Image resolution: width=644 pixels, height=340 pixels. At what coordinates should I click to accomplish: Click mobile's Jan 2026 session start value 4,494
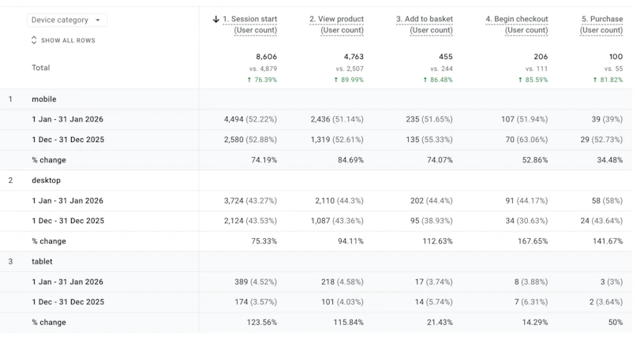tap(250, 119)
